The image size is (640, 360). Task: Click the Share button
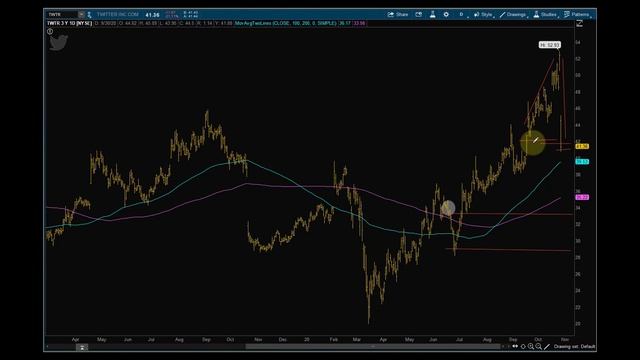(x=398, y=14)
